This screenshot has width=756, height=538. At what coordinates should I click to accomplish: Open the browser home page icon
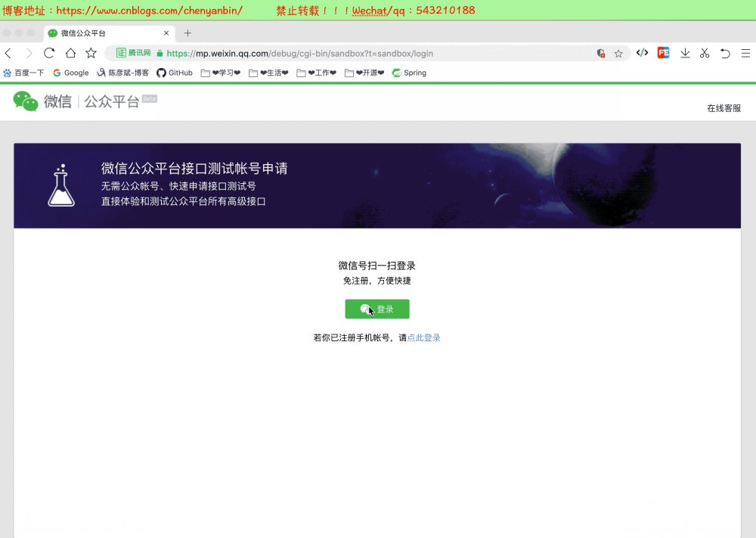(70, 53)
